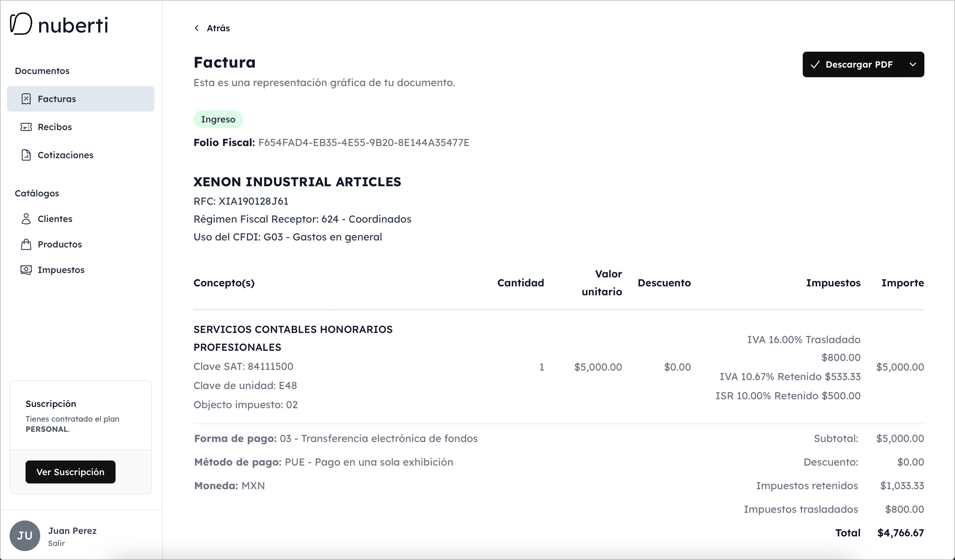The image size is (955, 560).
Task: Open the Facturas menu item
Action: (x=57, y=99)
